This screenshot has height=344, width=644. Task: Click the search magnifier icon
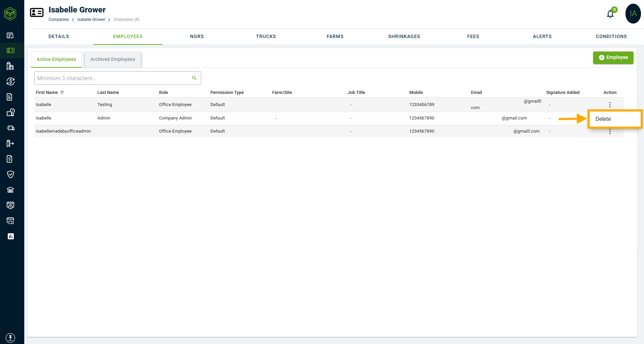tap(194, 78)
